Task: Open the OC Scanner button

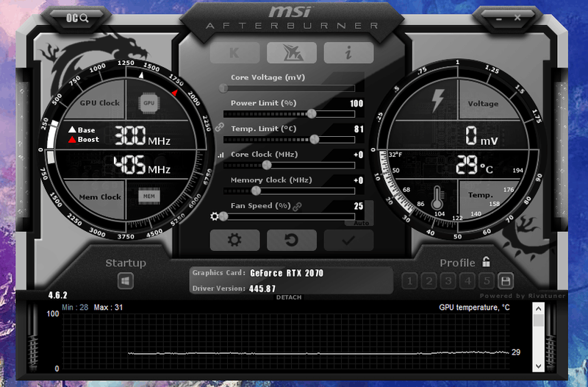Action: [x=77, y=18]
